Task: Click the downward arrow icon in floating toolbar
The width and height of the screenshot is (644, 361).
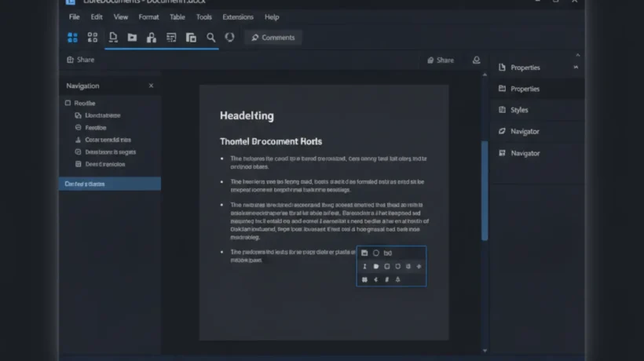Action: [408, 266]
